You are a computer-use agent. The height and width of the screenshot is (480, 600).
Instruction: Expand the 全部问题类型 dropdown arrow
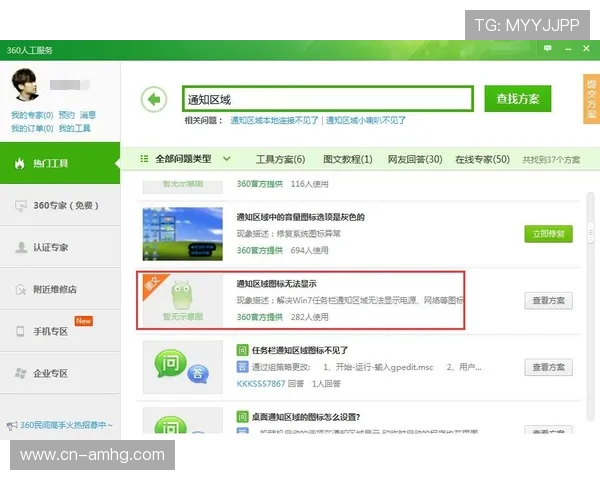227,158
